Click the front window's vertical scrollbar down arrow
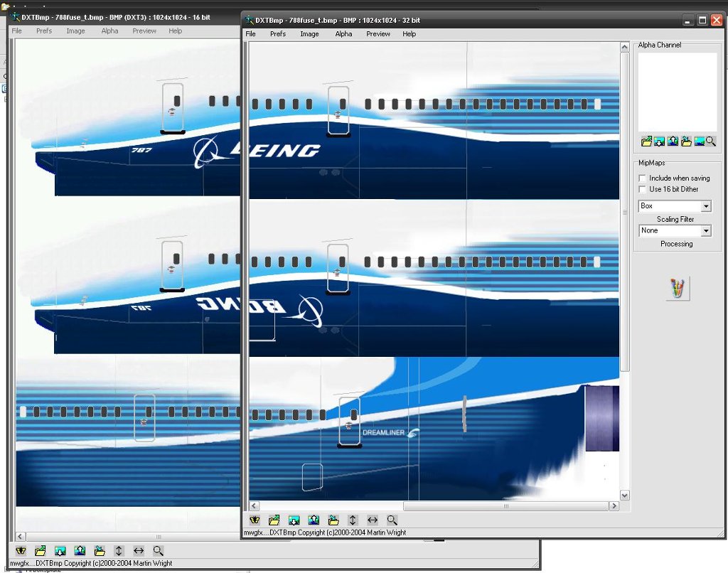 pos(625,495)
